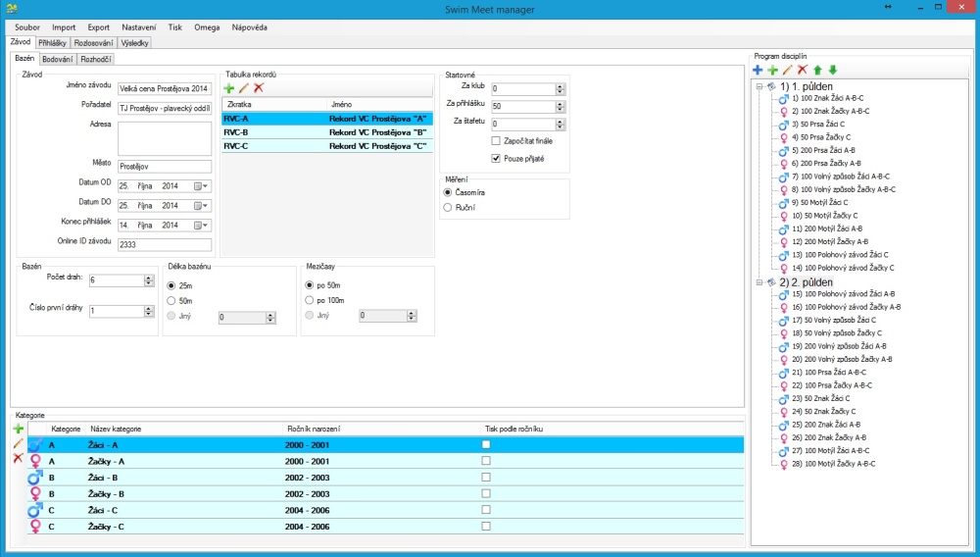Enable the Započítat finále checkbox

point(496,141)
